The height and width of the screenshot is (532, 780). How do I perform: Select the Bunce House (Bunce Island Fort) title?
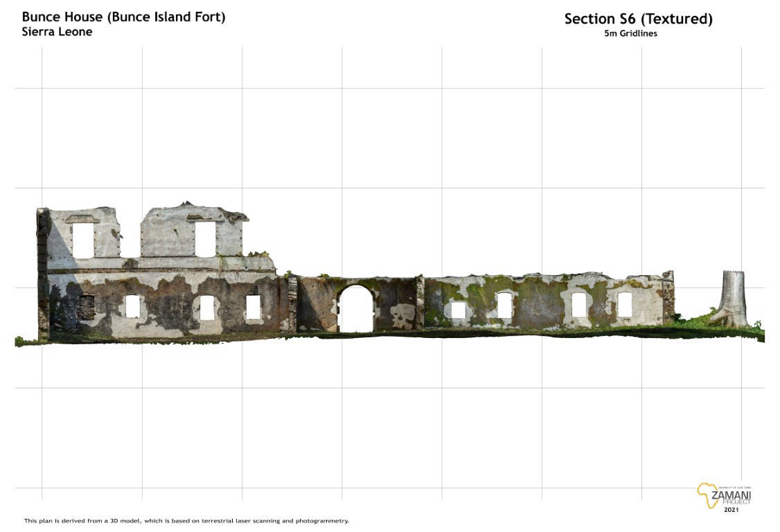pyautogui.click(x=123, y=17)
